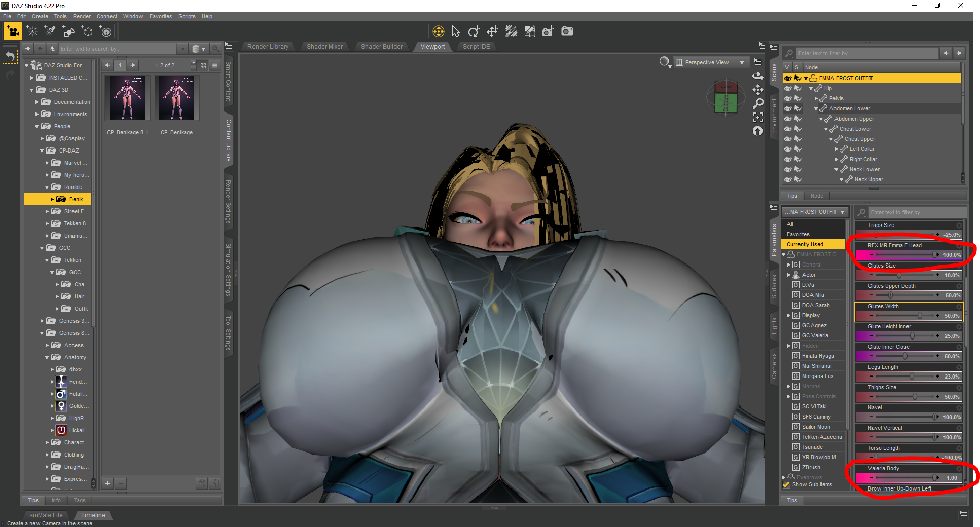Collapse the People folder in Content Library
980x527 pixels.
coord(37,126)
